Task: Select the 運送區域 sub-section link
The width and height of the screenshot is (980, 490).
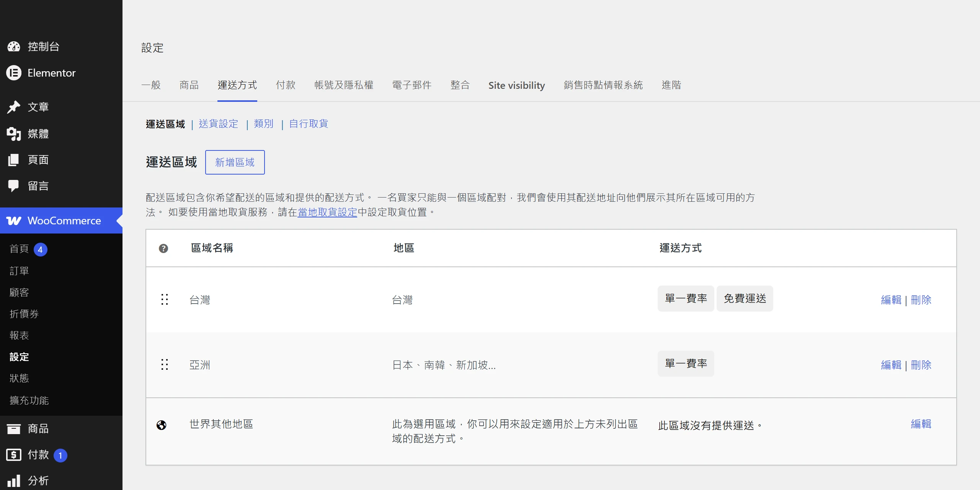Action: (165, 124)
